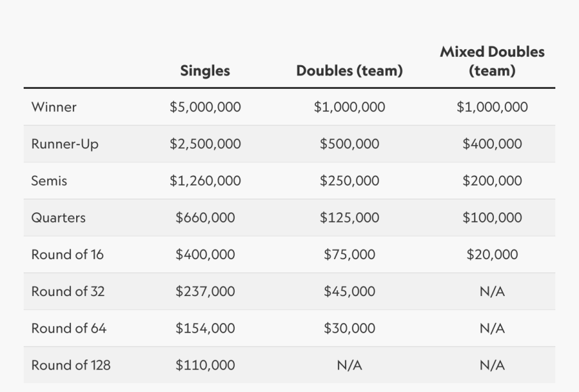This screenshot has width=579, height=392.
Task: Click the $237,000 singles cell
Action: (x=205, y=292)
